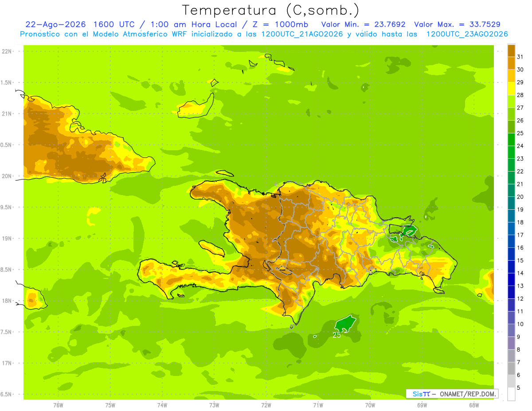The image size is (532, 411).
Task: Click the "75W" longitude axis label
Action: coord(110,405)
